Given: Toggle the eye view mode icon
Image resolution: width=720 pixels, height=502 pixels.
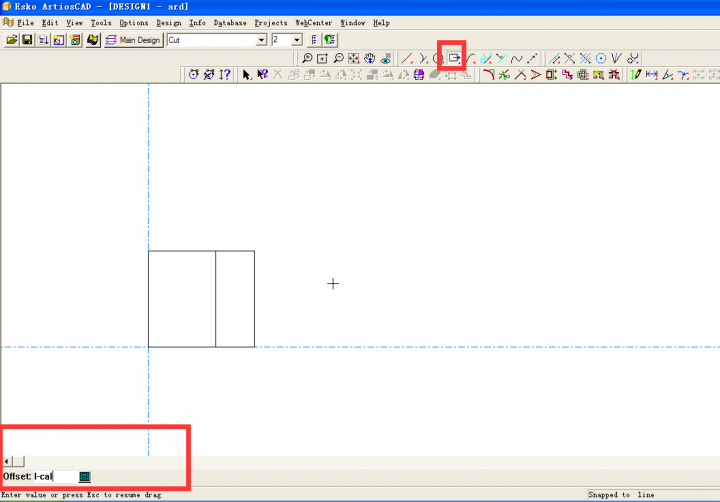Looking at the screenshot, I should coord(385,58).
